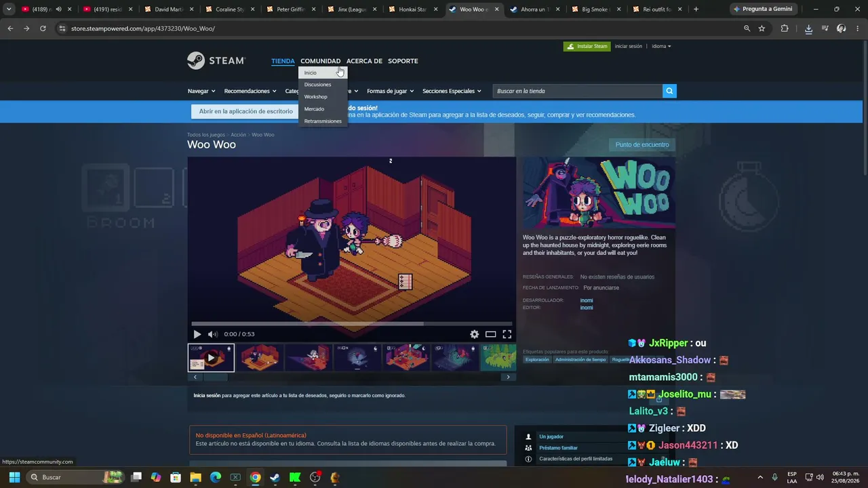Mute the trailer volume icon
The height and width of the screenshot is (488, 868).
213,334
